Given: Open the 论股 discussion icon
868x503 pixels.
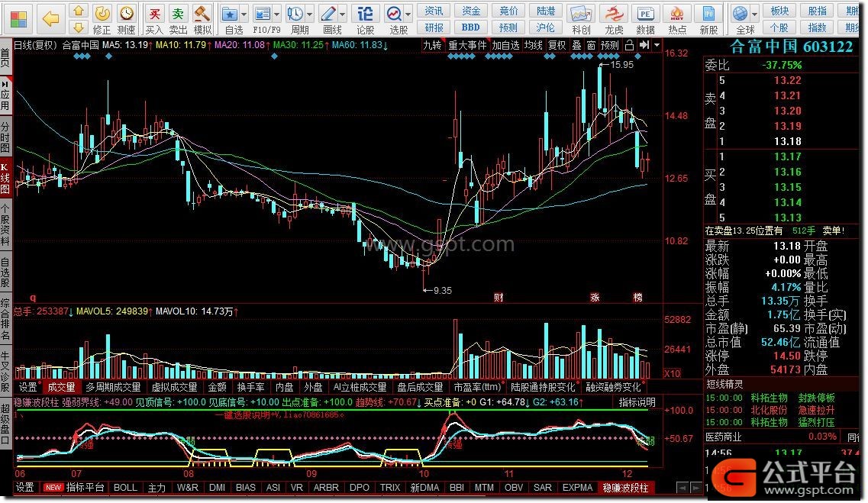Looking at the screenshot, I should [365, 13].
